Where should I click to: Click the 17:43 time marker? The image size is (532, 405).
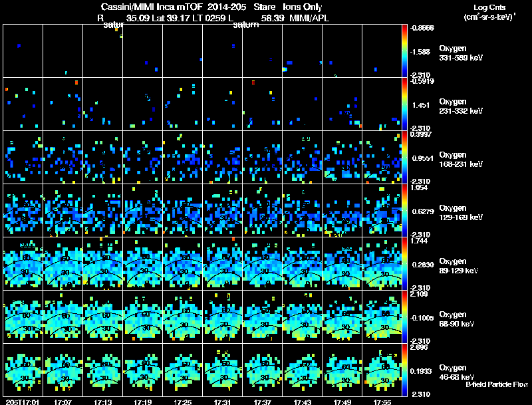pos(303,402)
